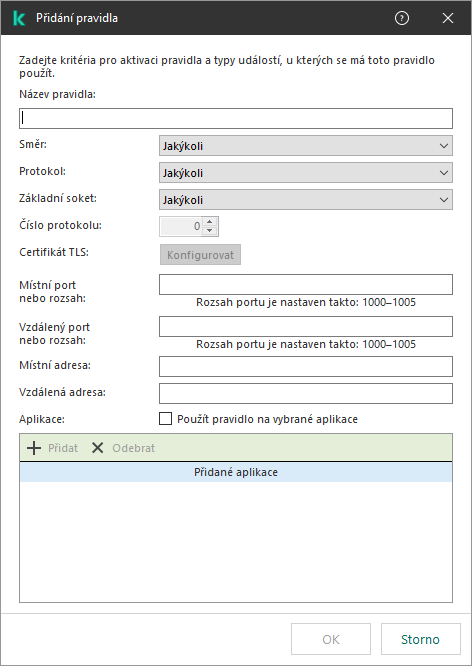Confirm with the OK button

click(331, 639)
